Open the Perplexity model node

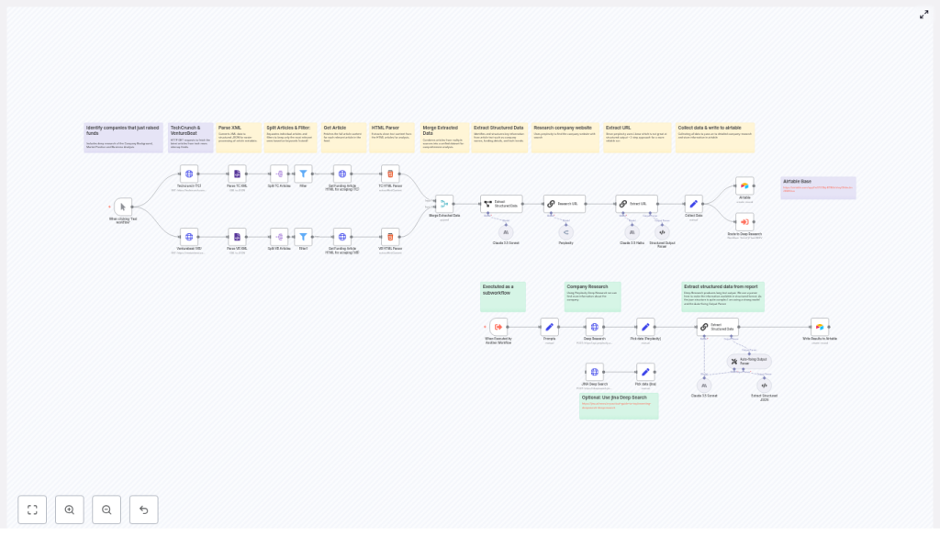click(x=566, y=232)
